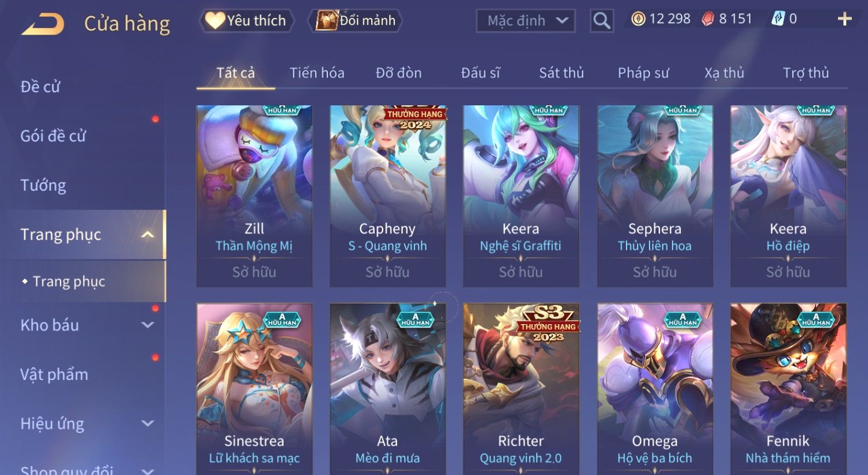
Task: Switch to the Sát thủ tab
Action: [561, 73]
